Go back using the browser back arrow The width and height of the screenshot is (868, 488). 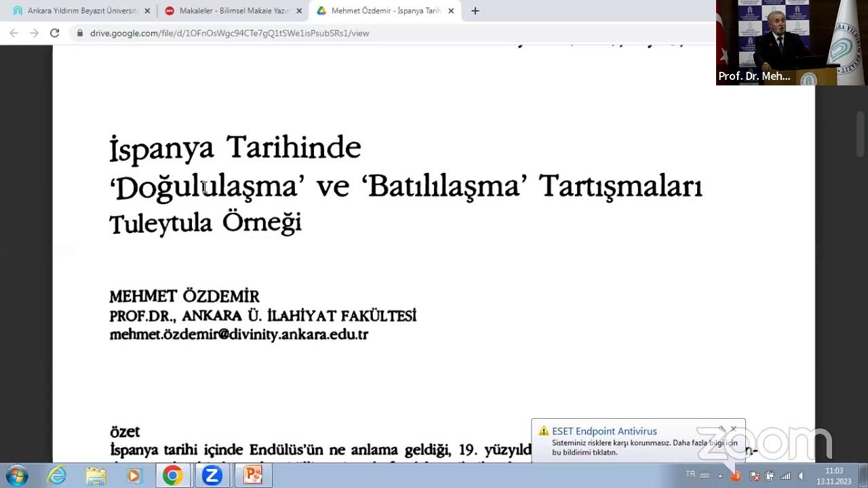coord(14,33)
